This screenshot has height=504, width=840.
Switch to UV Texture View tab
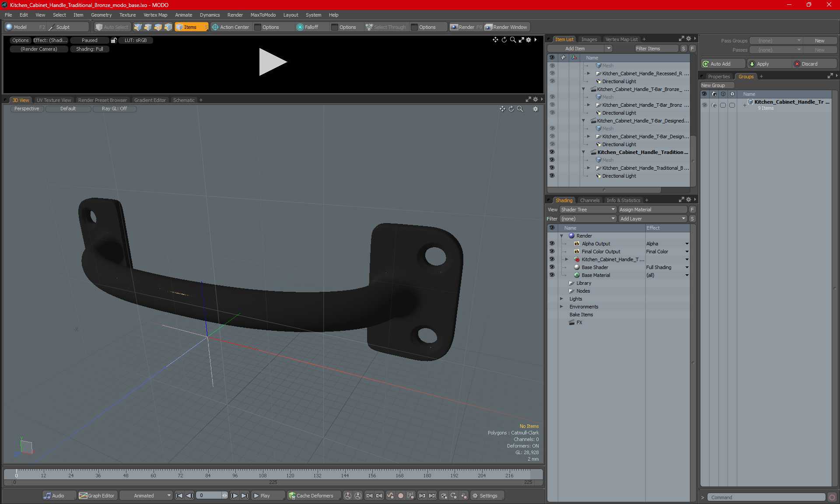(x=54, y=100)
